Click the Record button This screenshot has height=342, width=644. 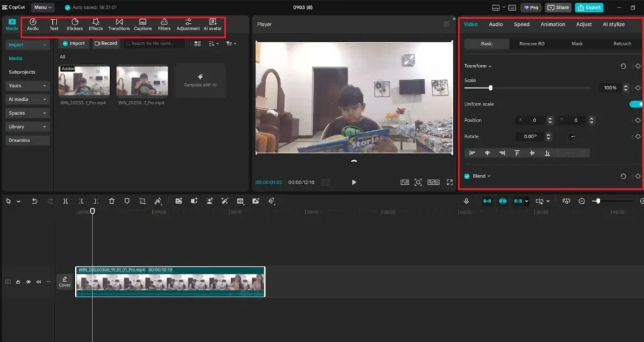coord(106,43)
